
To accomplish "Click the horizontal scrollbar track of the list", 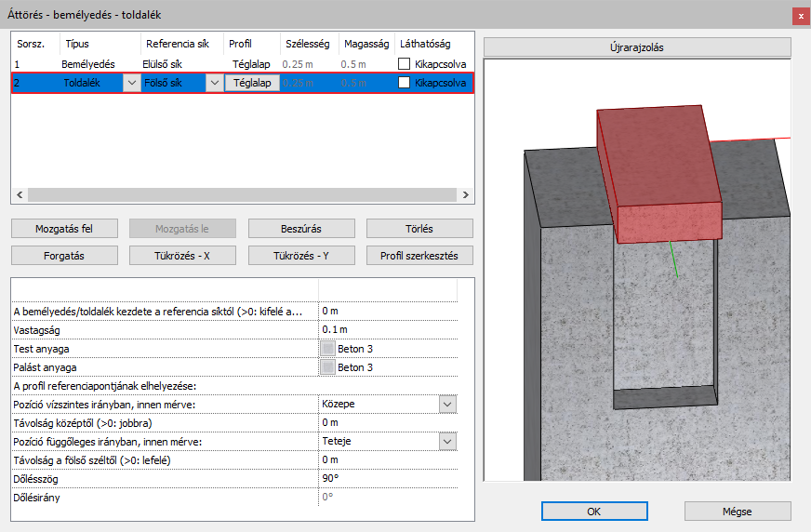I will [x=242, y=195].
